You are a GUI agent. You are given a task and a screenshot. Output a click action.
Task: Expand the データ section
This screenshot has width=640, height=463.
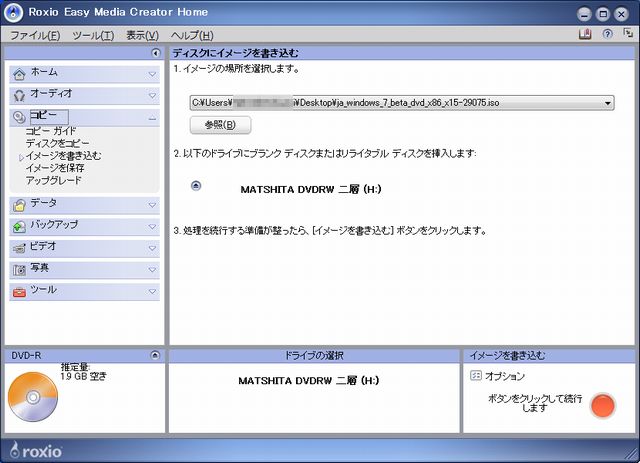pyautogui.click(x=152, y=205)
